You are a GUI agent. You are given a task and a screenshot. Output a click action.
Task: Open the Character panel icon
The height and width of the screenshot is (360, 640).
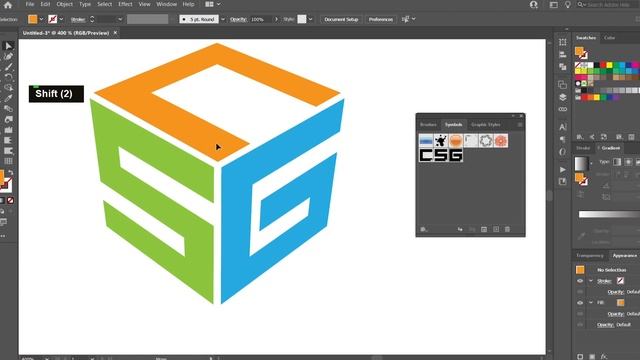coord(562,127)
